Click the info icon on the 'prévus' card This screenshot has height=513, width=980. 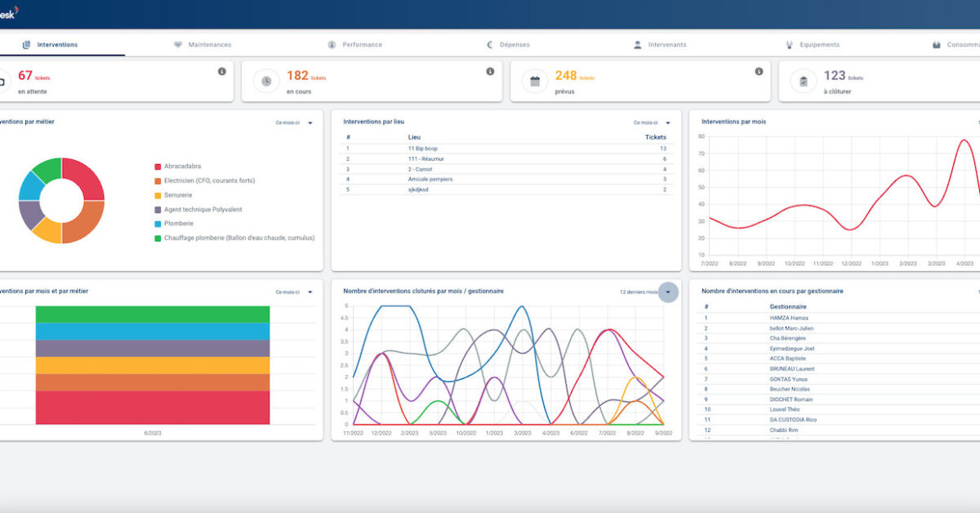point(759,72)
